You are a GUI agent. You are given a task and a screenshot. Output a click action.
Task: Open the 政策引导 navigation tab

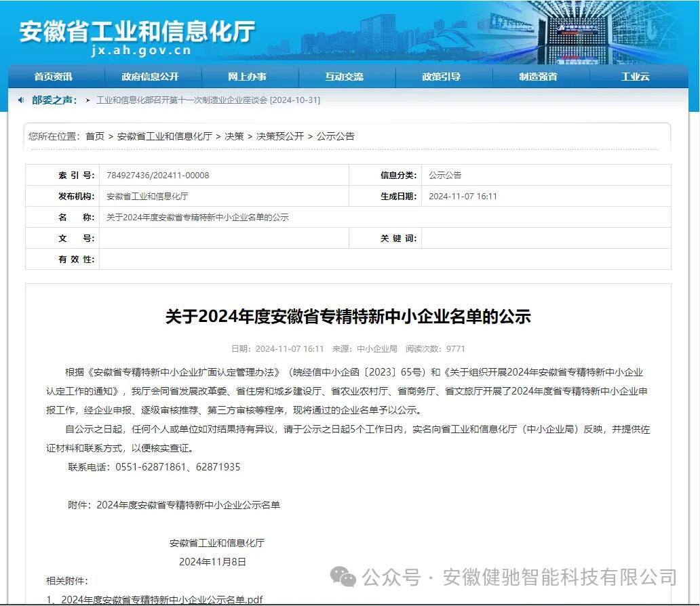(441, 77)
